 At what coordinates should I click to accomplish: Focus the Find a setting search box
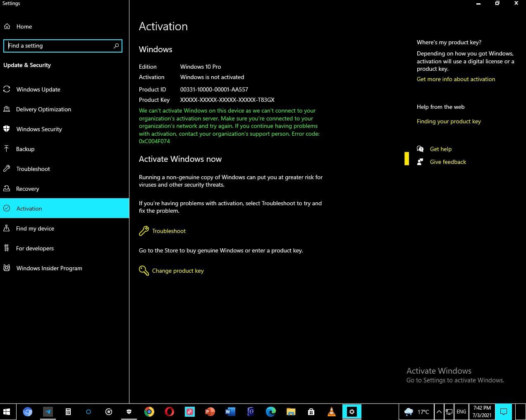pos(63,46)
